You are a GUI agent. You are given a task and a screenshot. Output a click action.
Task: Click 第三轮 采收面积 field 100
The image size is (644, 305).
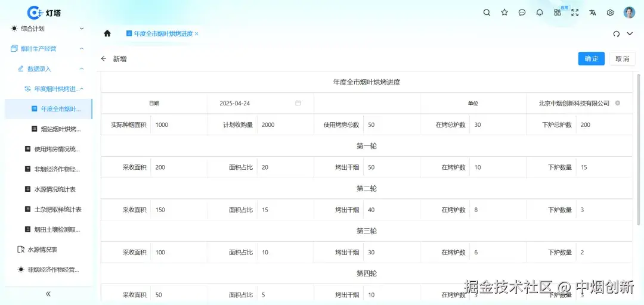pos(179,253)
